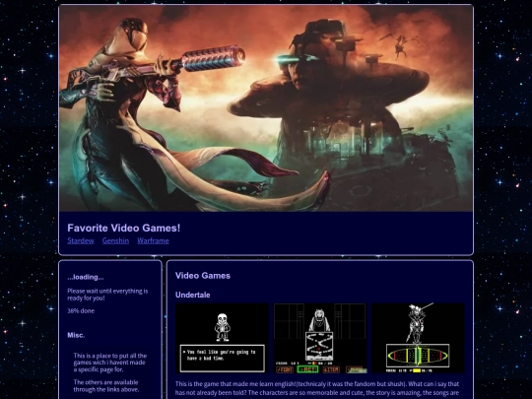Screen dimensions: 532x399
Task: Click the "38% done" progress text
Action: 81,310
